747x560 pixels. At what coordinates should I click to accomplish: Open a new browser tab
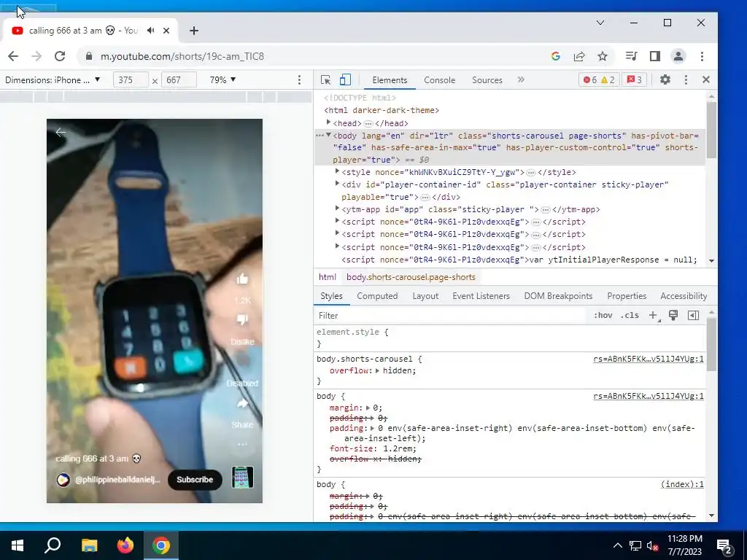coord(194,31)
